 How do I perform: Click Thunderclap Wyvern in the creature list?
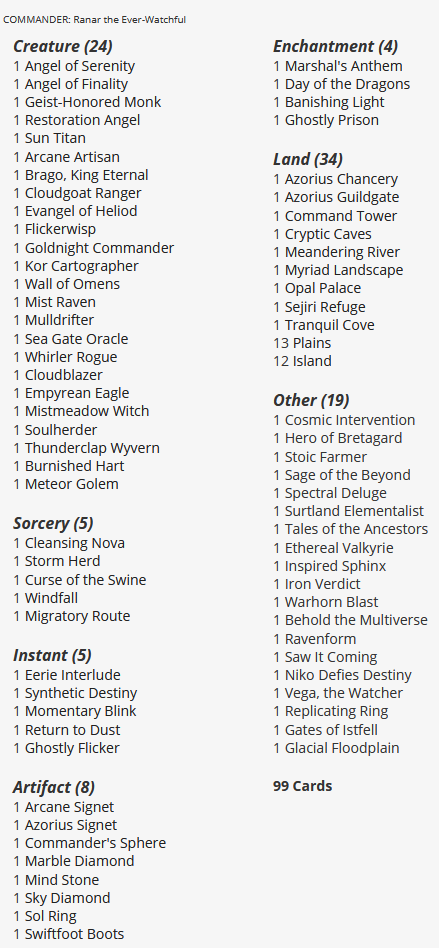click(x=92, y=448)
